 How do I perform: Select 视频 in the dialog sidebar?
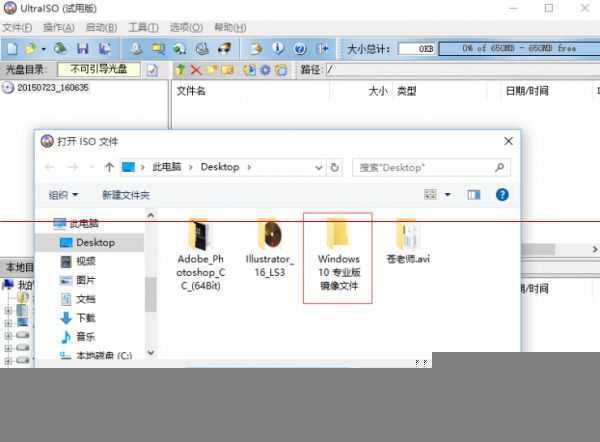tap(78, 261)
